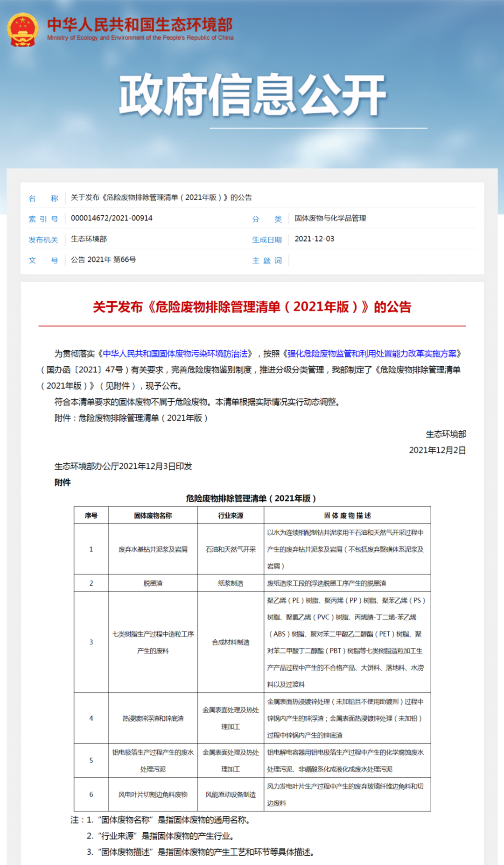The width and height of the screenshot is (504, 865).
Task: Click the red announcement title heading
Action: click(x=252, y=307)
